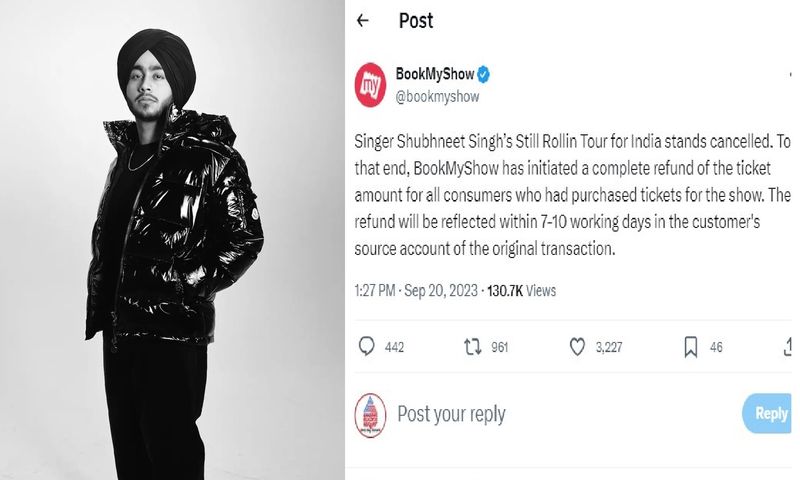
Task: Click your avatar beside the reply box
Action: point(371,414)
